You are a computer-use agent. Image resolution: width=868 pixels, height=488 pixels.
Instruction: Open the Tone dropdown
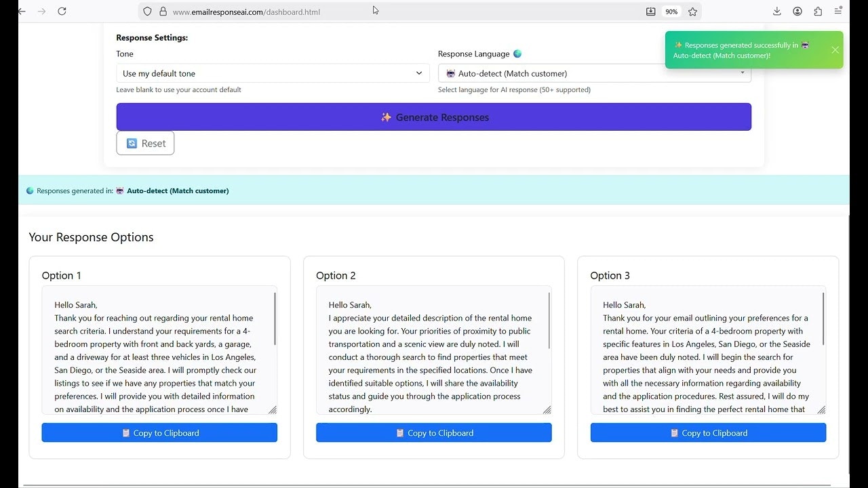click(271, 73)
